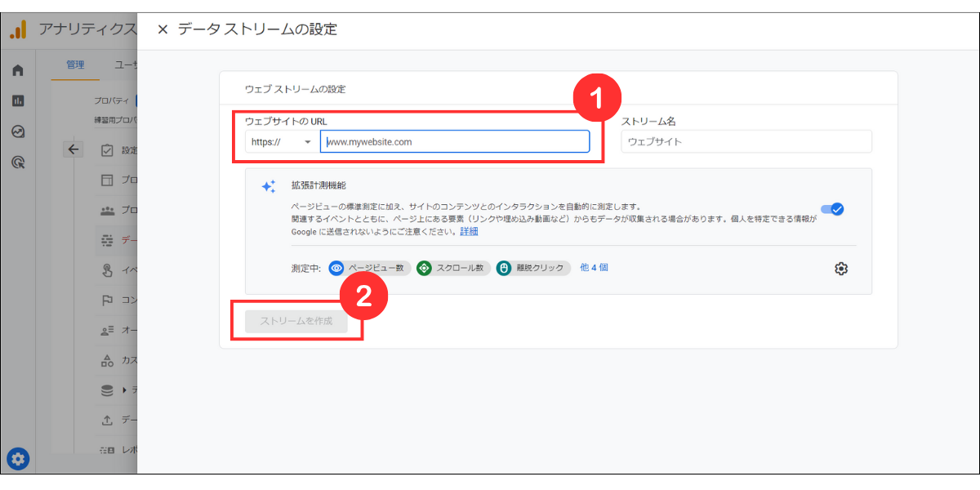Screen dimensions: 980x490
Task: Open the reporting identity icon at bottom
Action: point(107,450)
